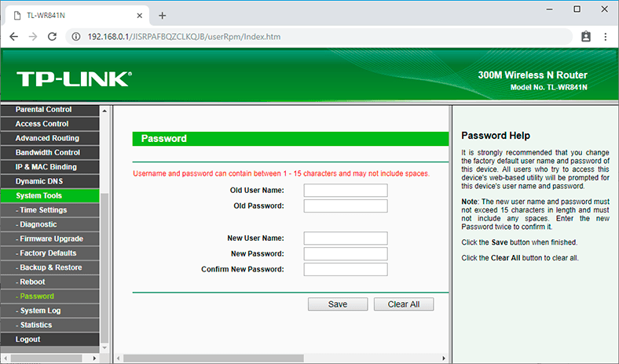Open Parental Control menu
This screenshot has width=619, height=364.
(x=50, y=110)
